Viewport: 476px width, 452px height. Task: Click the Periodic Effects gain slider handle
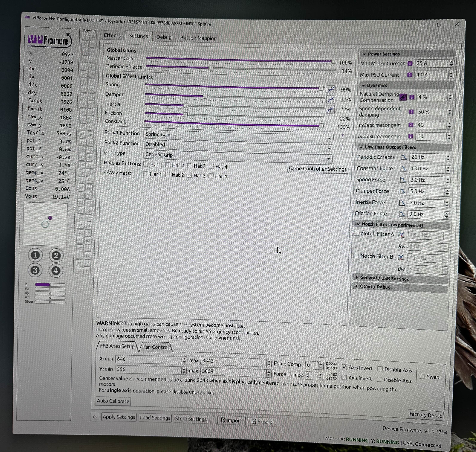[211, 68]
